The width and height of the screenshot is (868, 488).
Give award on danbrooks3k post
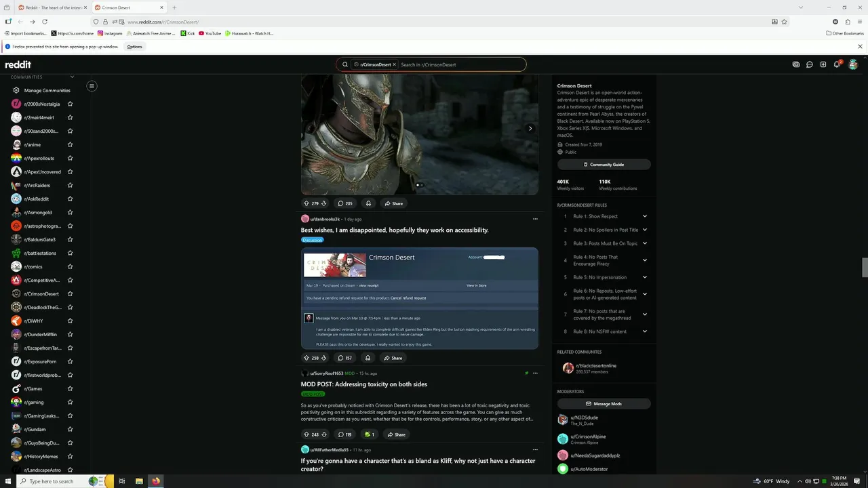(x=368, y=358)
